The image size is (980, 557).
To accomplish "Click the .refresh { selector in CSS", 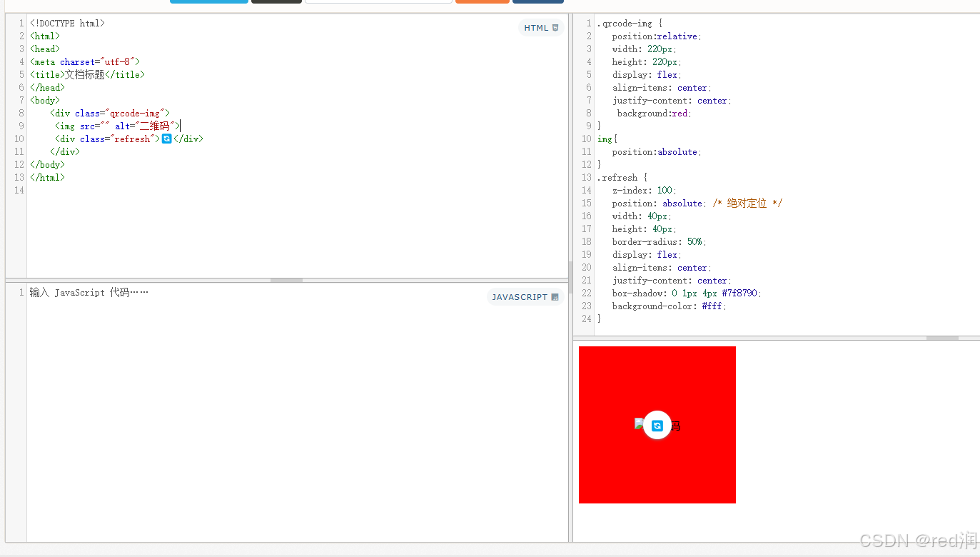I will pos(622,178).
